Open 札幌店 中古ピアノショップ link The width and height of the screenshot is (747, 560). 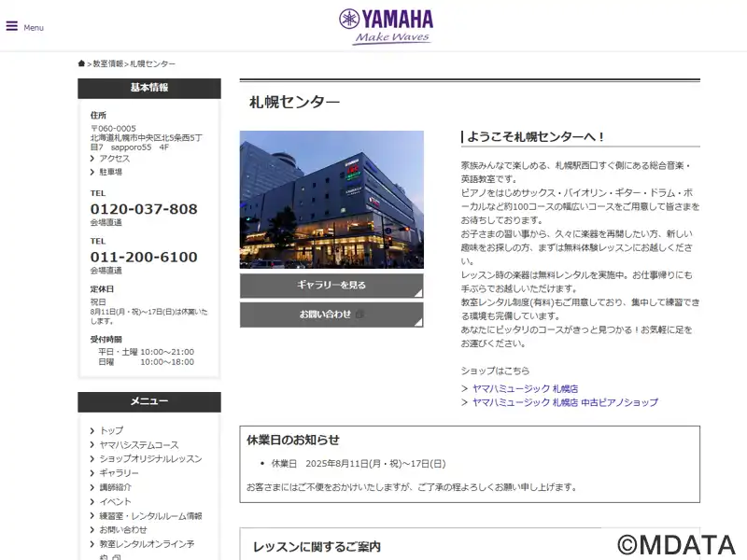click(565, 402)
